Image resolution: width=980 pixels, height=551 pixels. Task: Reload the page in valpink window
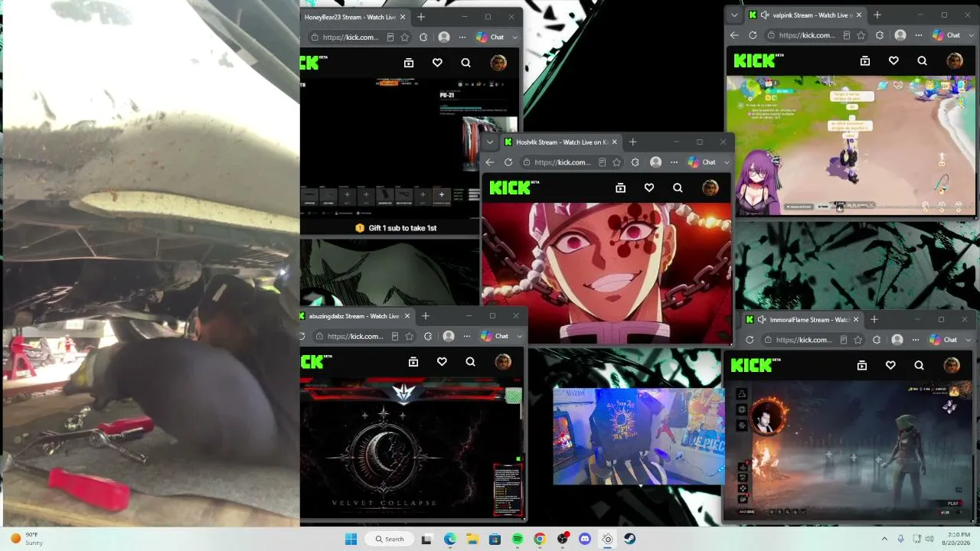coord(753,35)
